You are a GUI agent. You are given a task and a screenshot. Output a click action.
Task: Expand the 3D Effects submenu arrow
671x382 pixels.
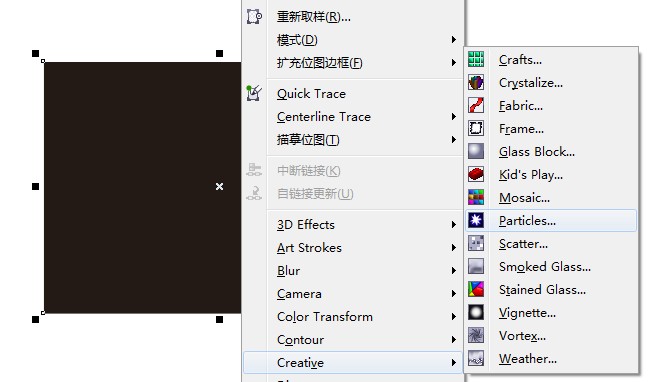[x=453, y=225]
